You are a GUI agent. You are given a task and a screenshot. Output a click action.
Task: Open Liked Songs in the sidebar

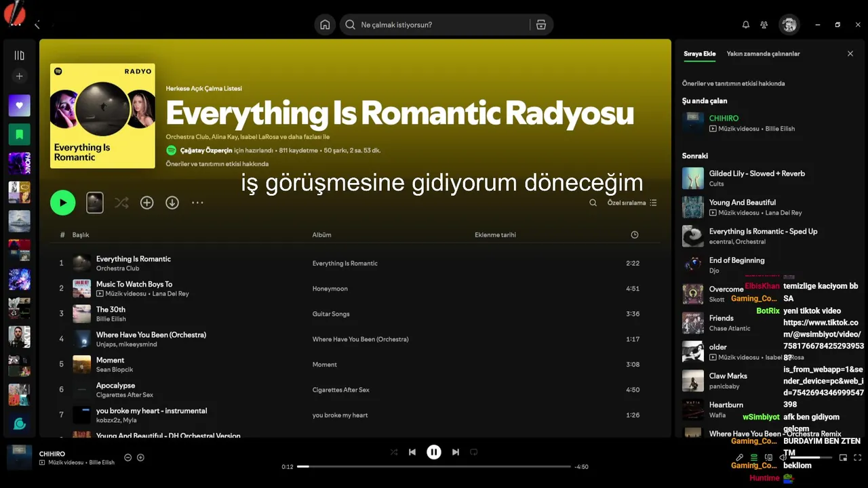20,106
